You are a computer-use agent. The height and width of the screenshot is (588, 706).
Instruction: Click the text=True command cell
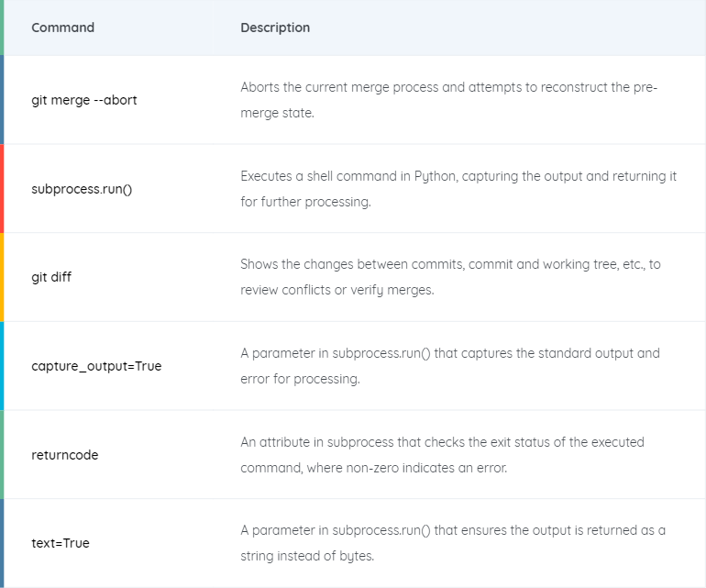[x=61, y=543]
